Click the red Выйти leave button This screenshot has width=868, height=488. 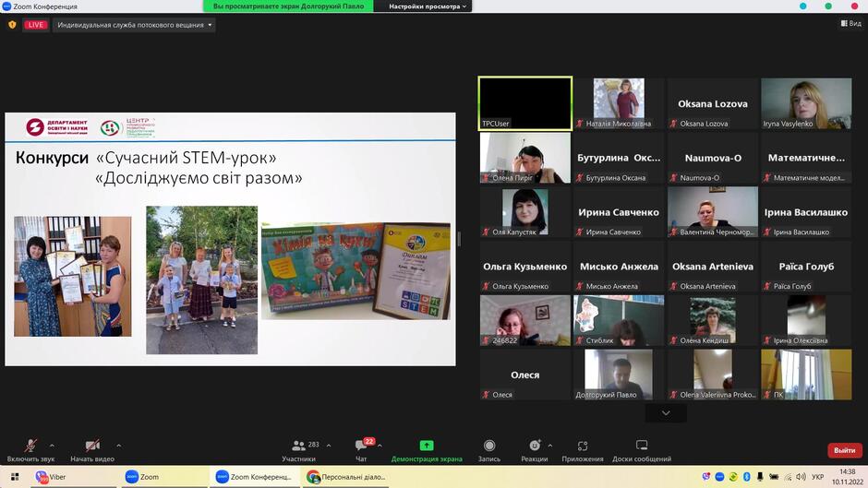[845, 450]
